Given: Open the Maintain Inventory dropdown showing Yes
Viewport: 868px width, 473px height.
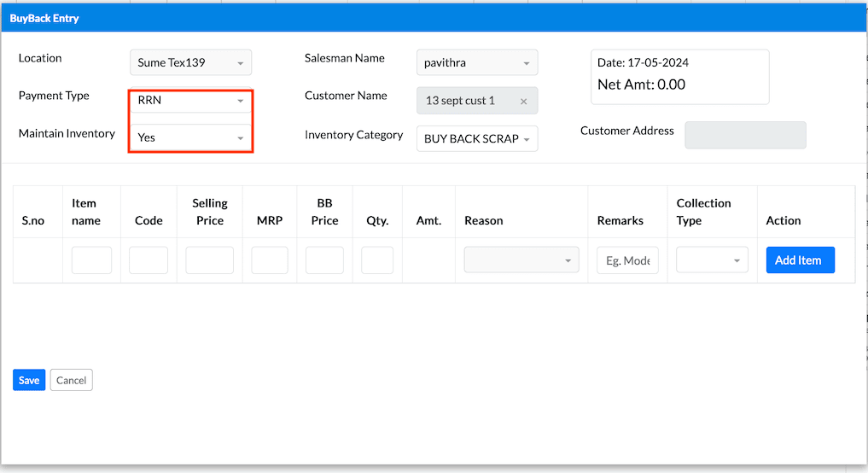Looking at the screenshot, I should point(190,137).
